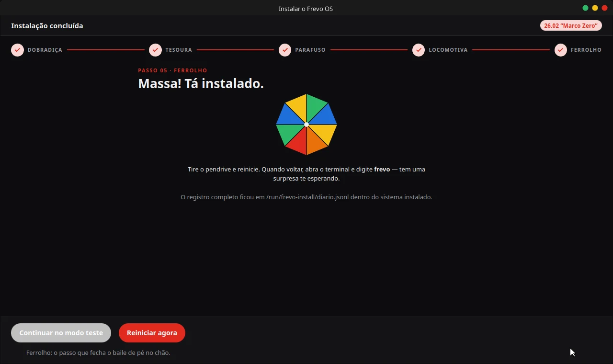Click the Ferrolho footer hint text
This screenshot has width=613, height=364.
coord(98,353)
